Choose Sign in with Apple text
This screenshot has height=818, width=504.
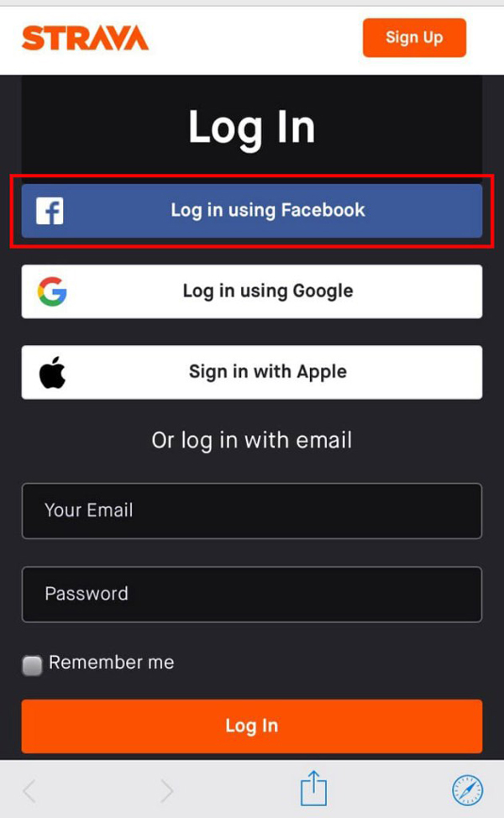[x=268, y=372]
